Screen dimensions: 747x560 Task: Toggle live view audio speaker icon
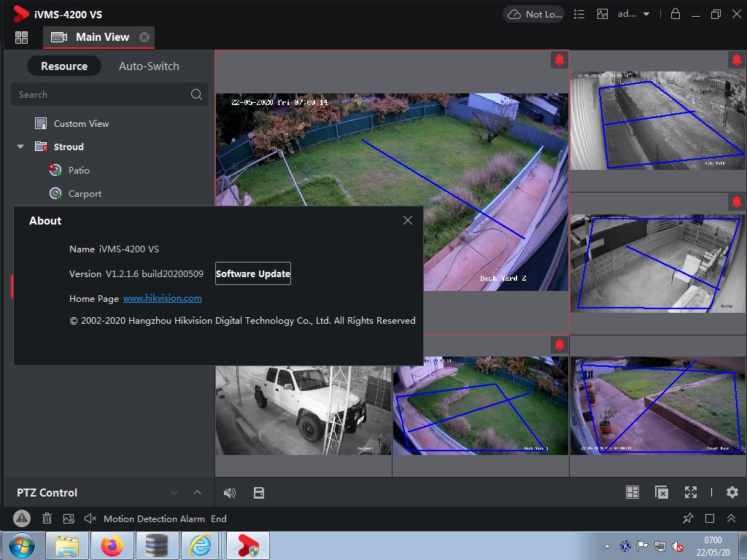coord(230,493)
